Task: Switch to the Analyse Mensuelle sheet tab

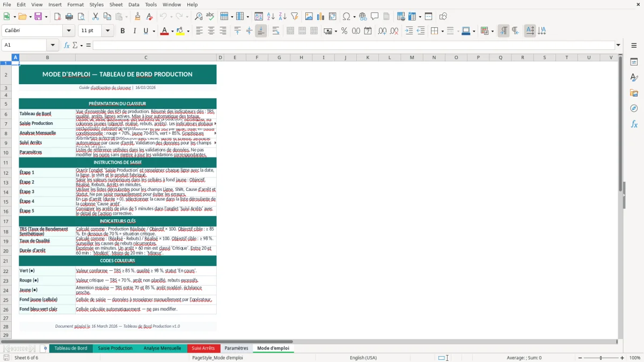Action: [162, 348]
